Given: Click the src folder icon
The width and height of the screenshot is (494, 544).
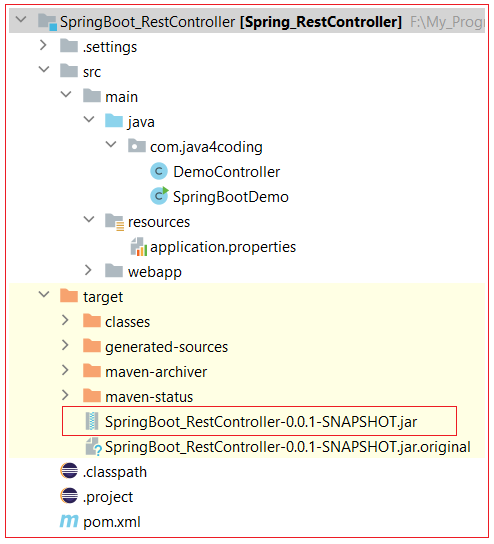Looking at the screenshot, I should pyautogui.click(x=69, y=71).
